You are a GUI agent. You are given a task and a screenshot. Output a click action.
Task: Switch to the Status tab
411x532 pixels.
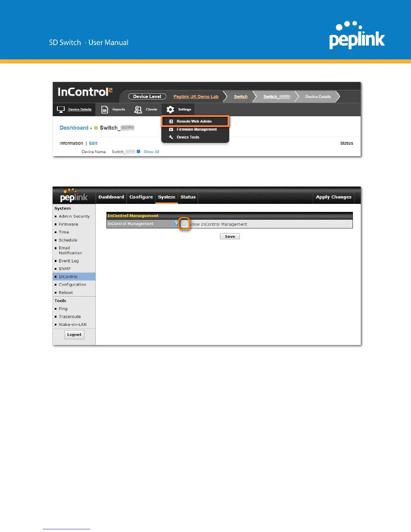188,197
